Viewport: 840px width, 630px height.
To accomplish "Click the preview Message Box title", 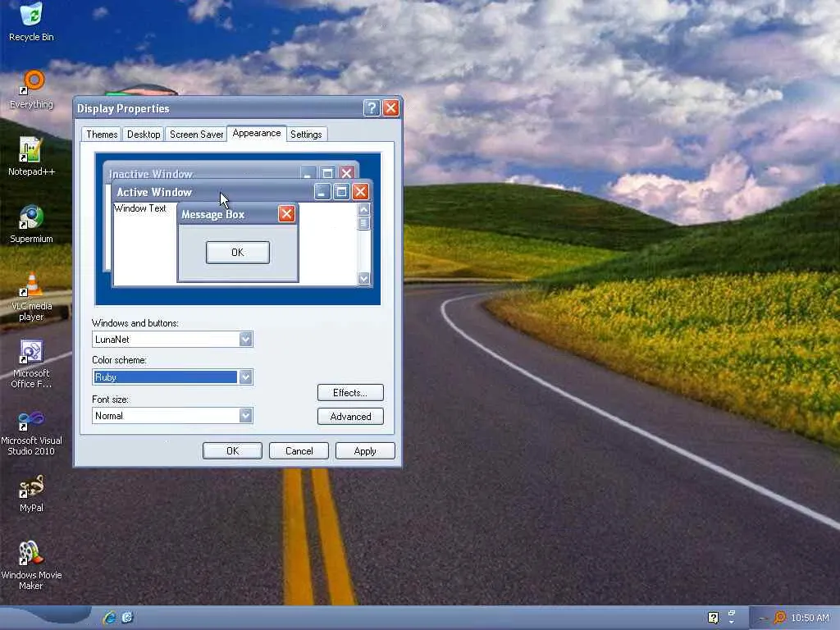I will [212, 214].
